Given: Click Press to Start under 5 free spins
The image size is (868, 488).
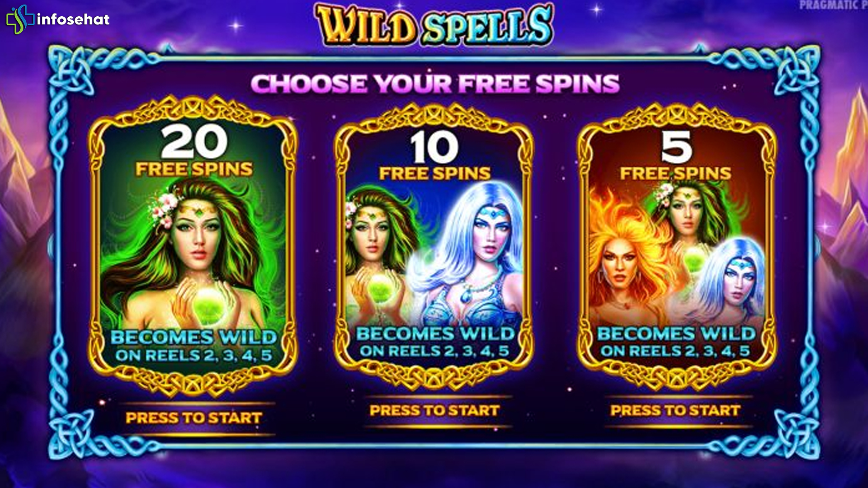Looking at the screenshot, I should (675, 410).
